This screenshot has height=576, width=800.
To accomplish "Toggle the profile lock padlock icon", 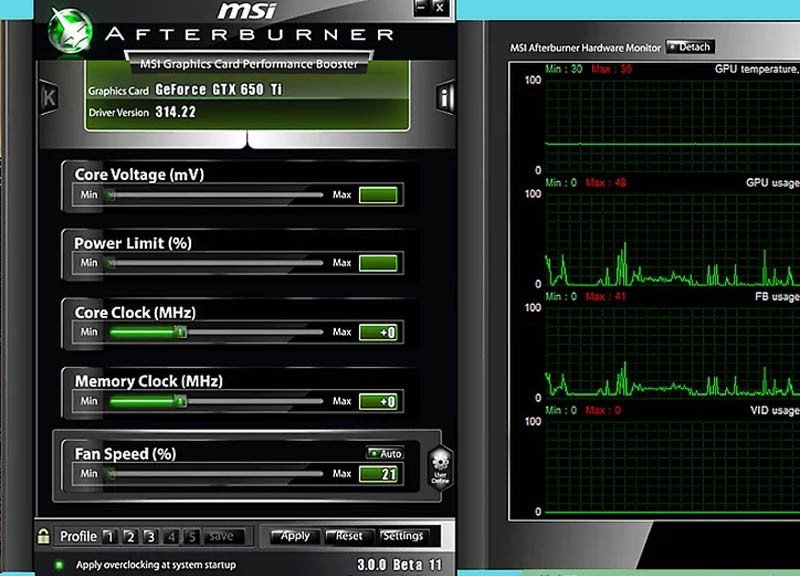I will (43, 536).
